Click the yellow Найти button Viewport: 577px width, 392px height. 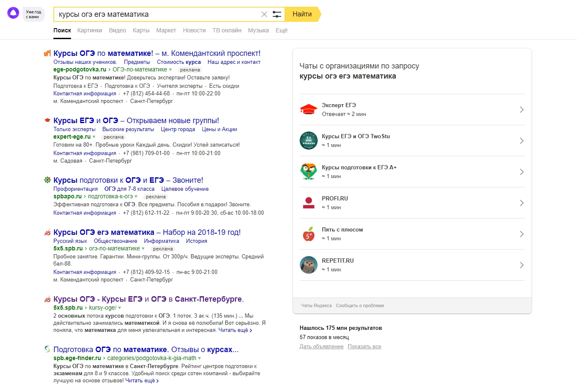[302, 14]
